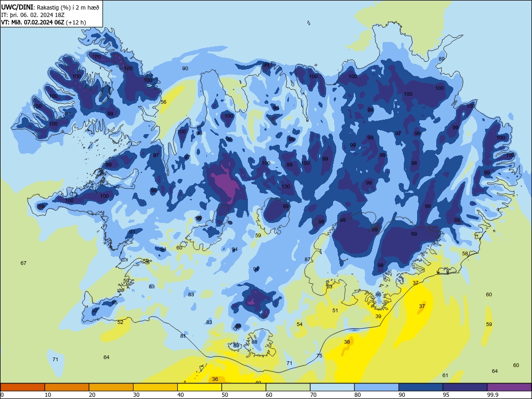The image size is (532, 399).
Task: Click the "61" humidity value on the map
Action: coord(445,375)
